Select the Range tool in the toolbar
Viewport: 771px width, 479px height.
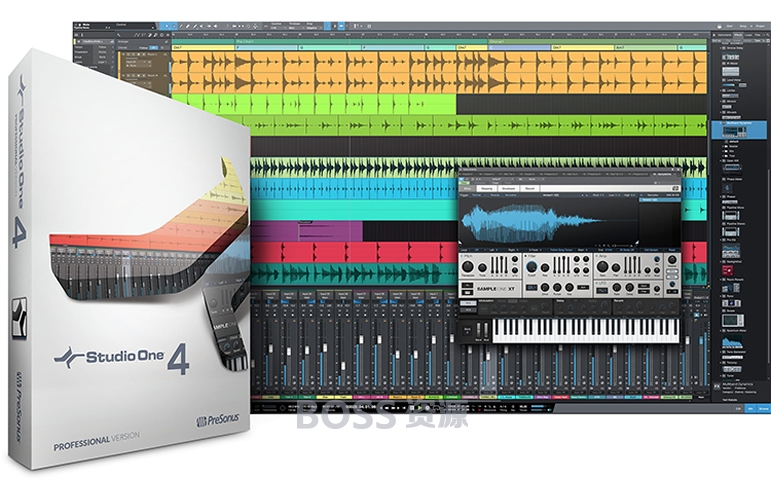174,27
